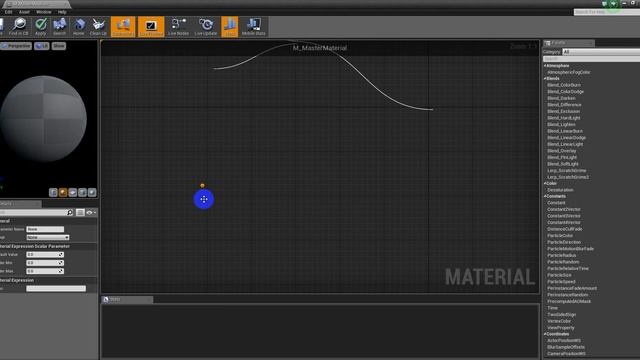This screenshot has height=360, width=640.
Task: Open the Asset menu
Action: (24, 12)
